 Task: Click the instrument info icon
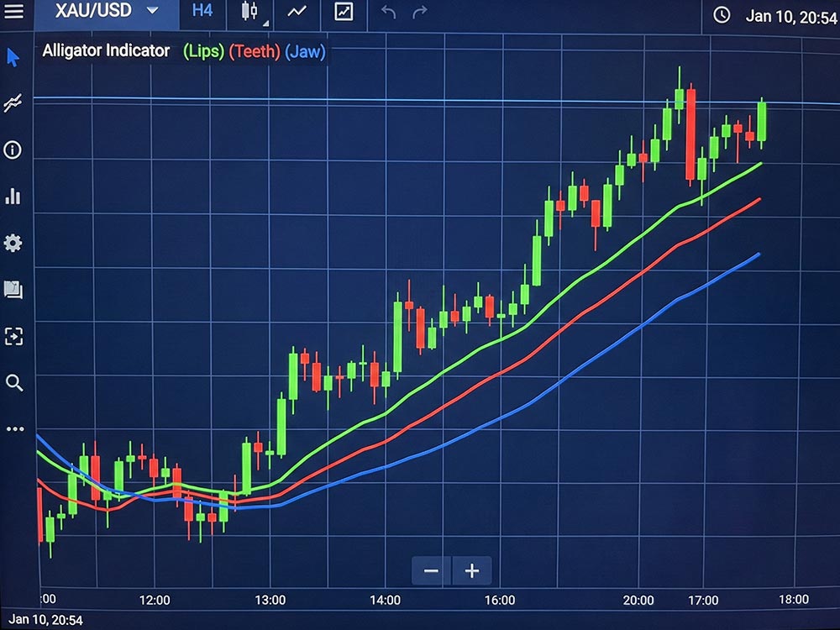(11, 150)
